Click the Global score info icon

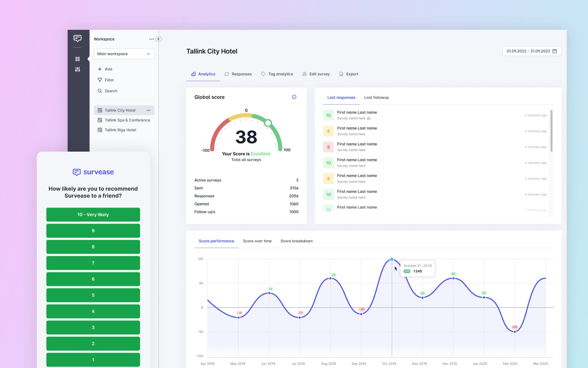(294, 97)
